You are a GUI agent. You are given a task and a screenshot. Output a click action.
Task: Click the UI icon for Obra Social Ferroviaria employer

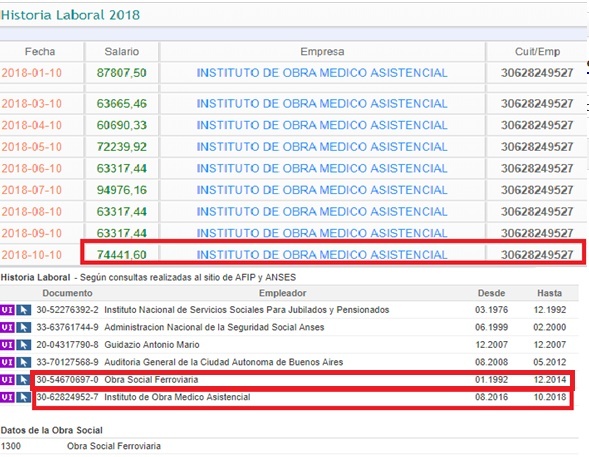pos(7,380)
